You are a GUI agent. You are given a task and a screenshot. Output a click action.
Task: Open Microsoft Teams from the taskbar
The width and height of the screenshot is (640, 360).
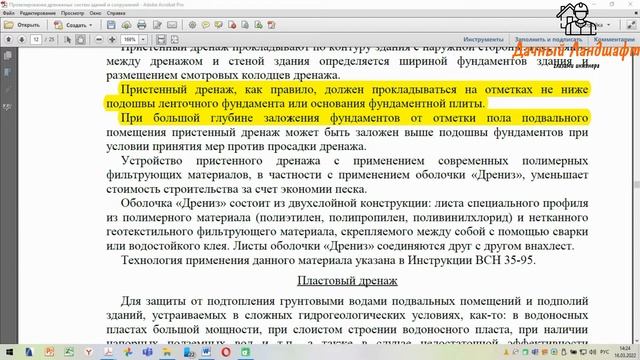click(x=147, y=352)
